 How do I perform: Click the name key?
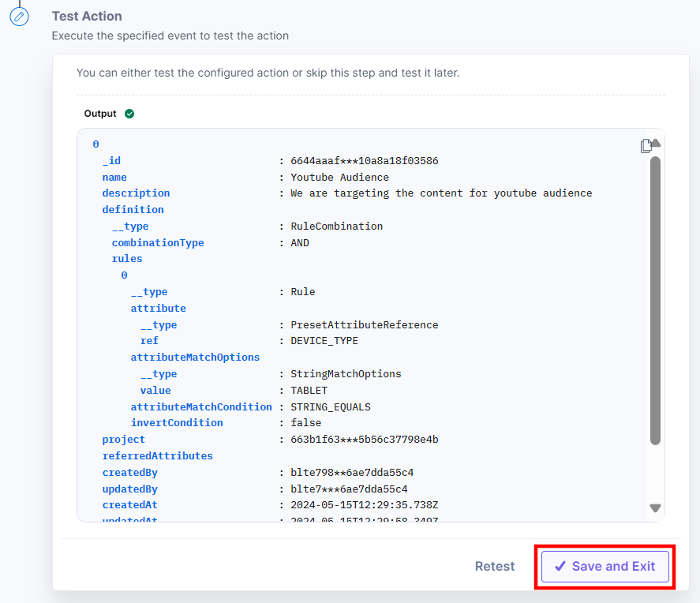114,177
